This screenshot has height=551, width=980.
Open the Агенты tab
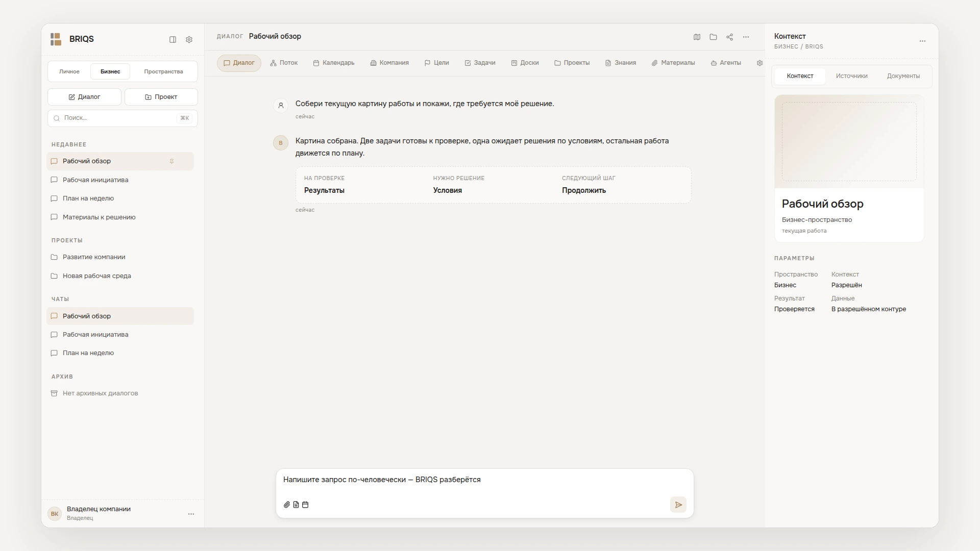coord(726,63)
